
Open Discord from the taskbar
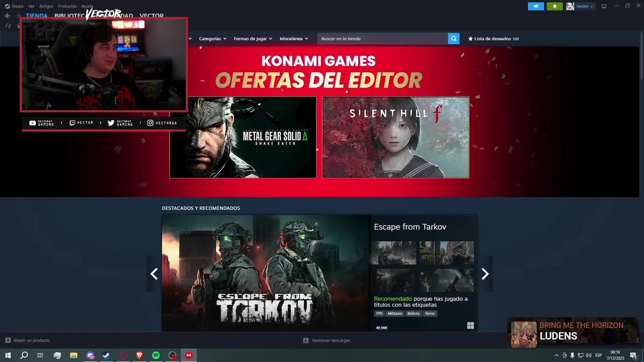click(90, 355)
